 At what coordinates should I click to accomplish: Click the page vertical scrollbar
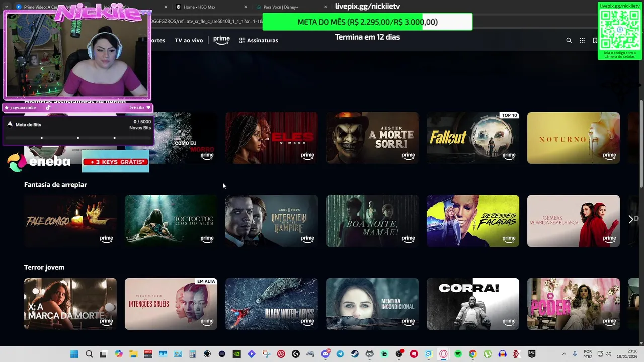coord(641,143)
